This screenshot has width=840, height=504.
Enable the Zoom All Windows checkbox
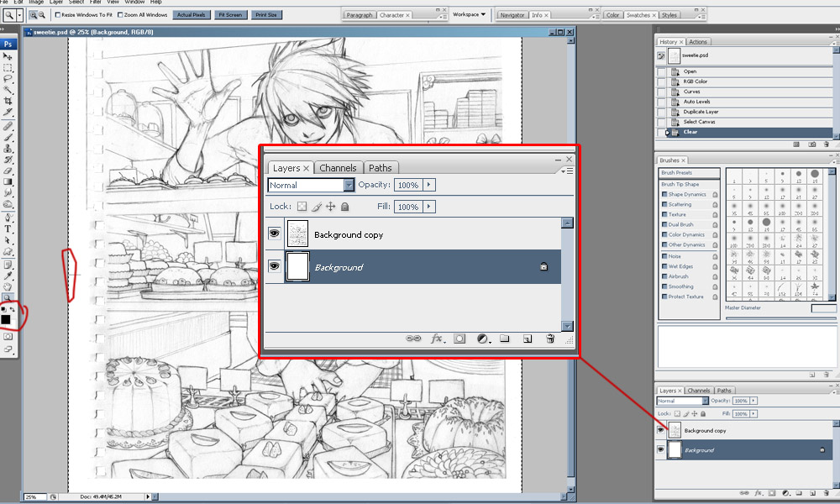[x=120, y=15]
